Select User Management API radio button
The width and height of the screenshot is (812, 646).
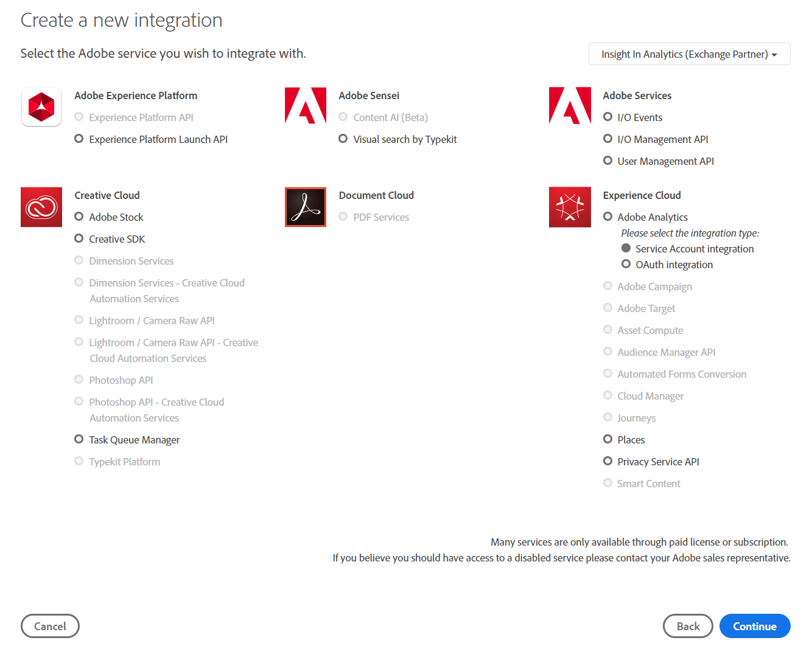click(x=607, y=161)
